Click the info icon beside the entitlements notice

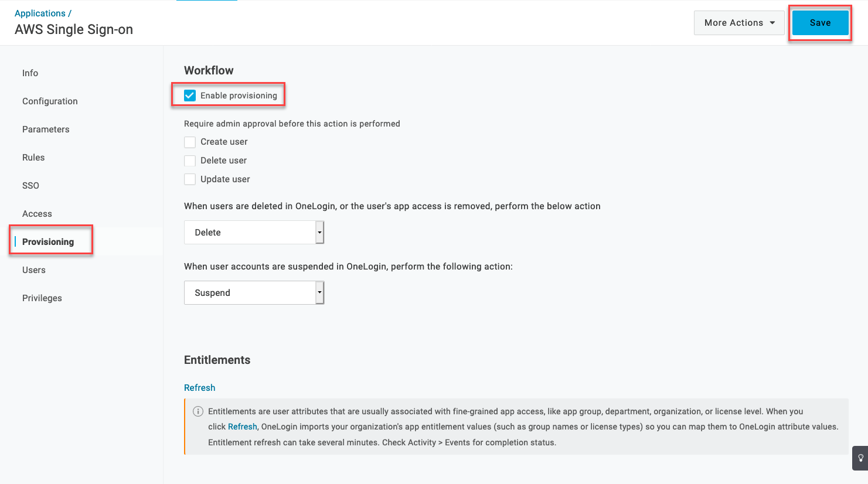(198, 411)
